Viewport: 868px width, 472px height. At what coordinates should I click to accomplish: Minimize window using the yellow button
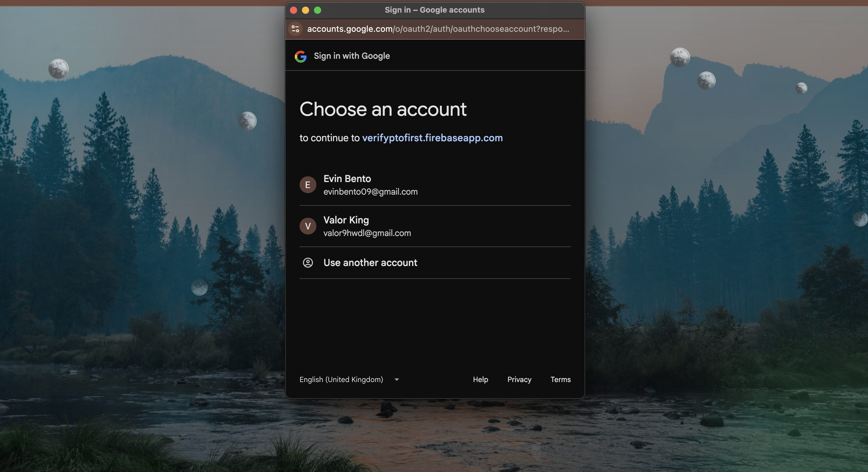[306, 10]
